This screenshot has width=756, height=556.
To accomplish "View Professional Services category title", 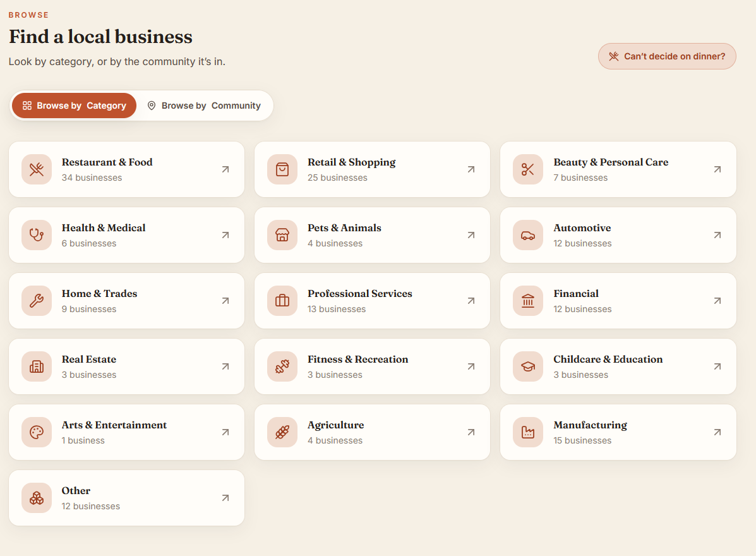I will [x=359, y=293].
